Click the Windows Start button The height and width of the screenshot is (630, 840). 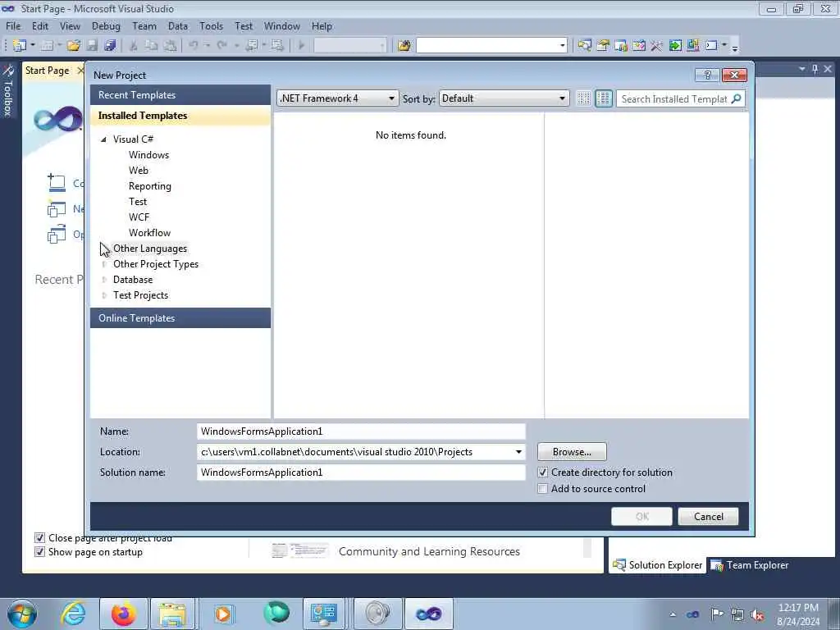point(22,614)
